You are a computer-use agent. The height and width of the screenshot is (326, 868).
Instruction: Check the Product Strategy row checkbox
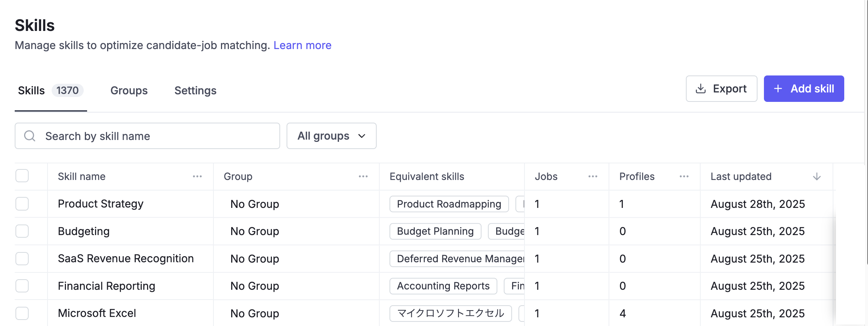click(22, 204)
